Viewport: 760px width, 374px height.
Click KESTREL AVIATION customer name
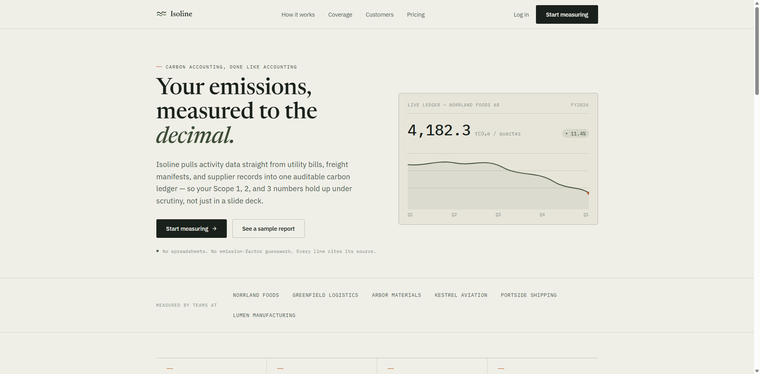[461, 295]
